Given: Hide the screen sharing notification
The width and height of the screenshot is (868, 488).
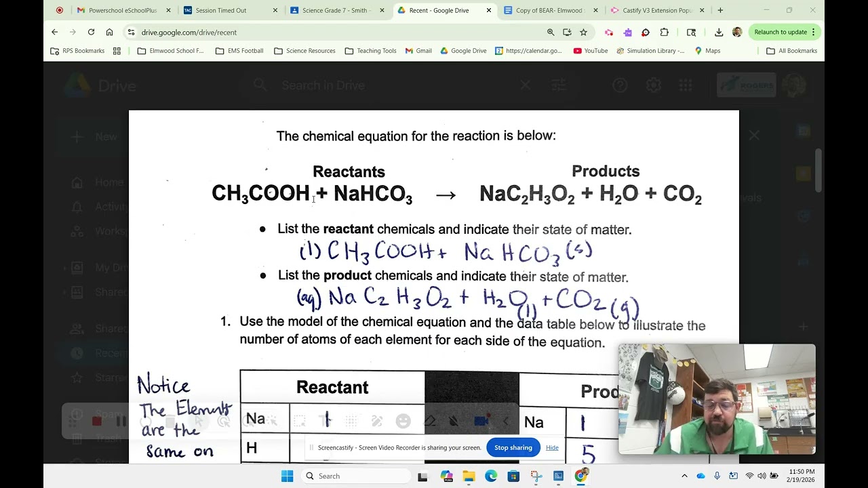Looking at the screenshot, I should coord(552,447).
